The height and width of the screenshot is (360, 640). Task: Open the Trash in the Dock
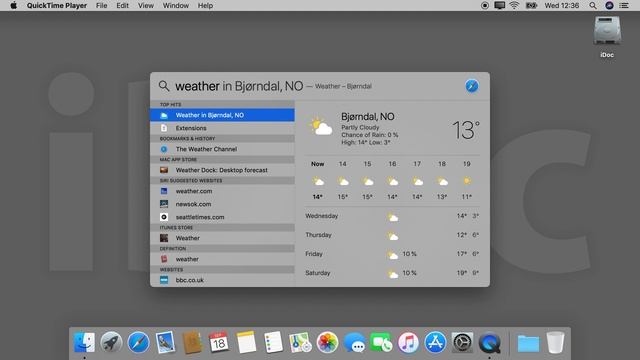tap(555, 342)
